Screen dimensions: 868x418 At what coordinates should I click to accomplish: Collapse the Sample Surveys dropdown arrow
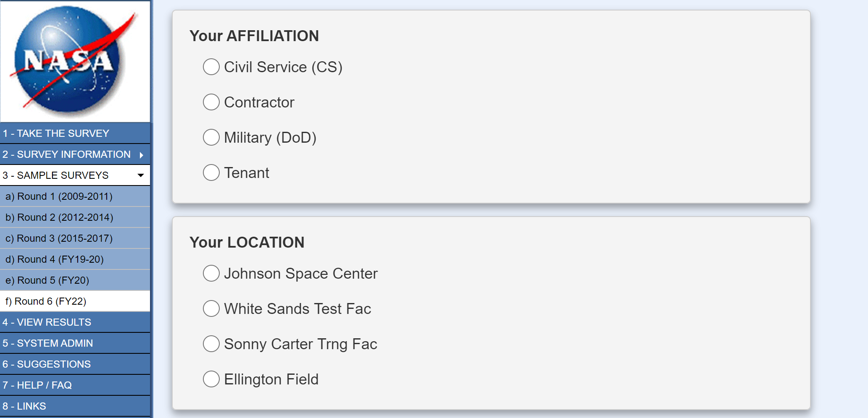tap(141, 175)
